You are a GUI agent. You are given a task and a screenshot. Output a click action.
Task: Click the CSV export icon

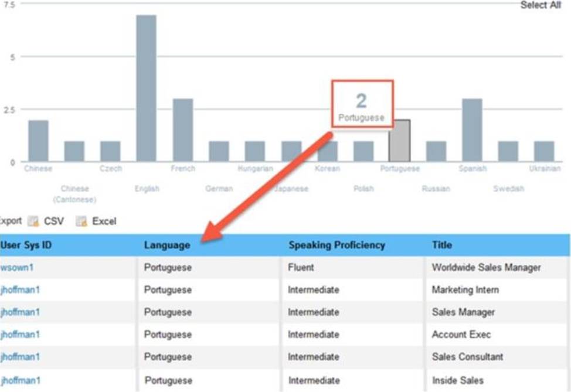pos(33,221)
